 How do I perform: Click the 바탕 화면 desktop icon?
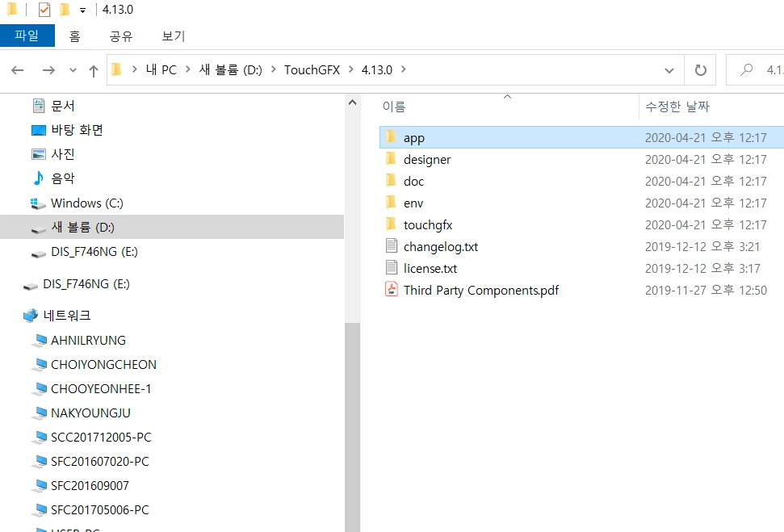[39, 130]
